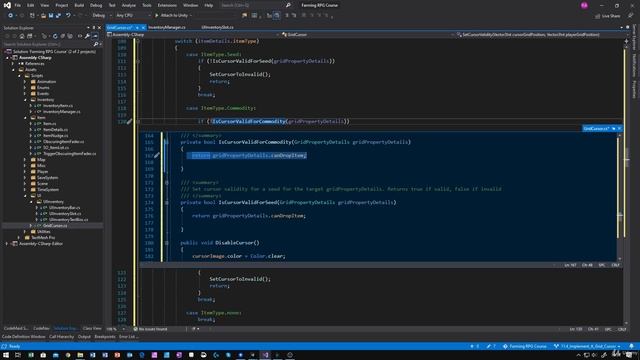Open the Debug configuration dropdown
The height and width of the screenshot is (360, 640).
click(102, 16)
